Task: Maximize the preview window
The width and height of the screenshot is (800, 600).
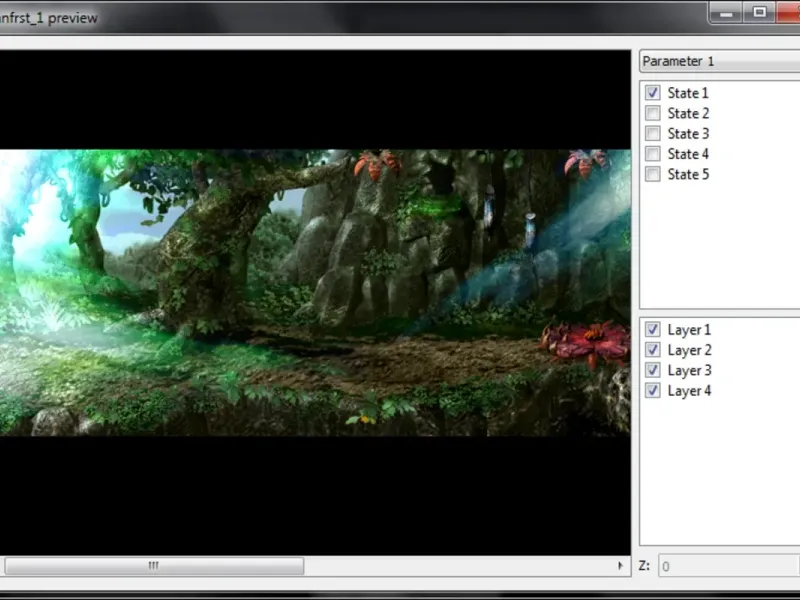Action: tap(759, 13)
